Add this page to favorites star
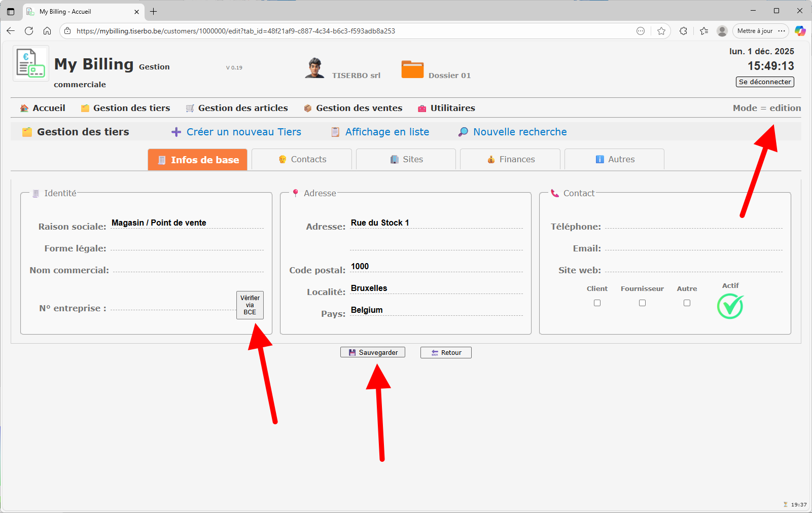 (x=661, y=31)
